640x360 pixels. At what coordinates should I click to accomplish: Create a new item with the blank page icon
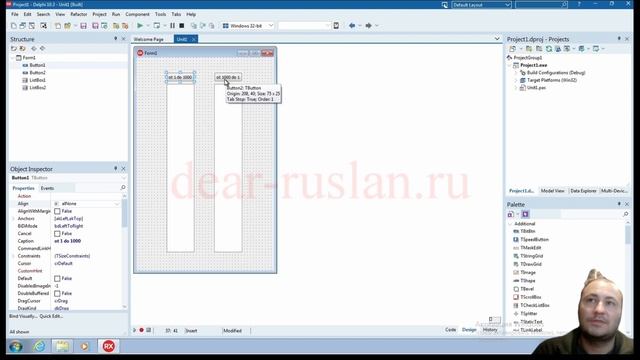pos(13,26)
